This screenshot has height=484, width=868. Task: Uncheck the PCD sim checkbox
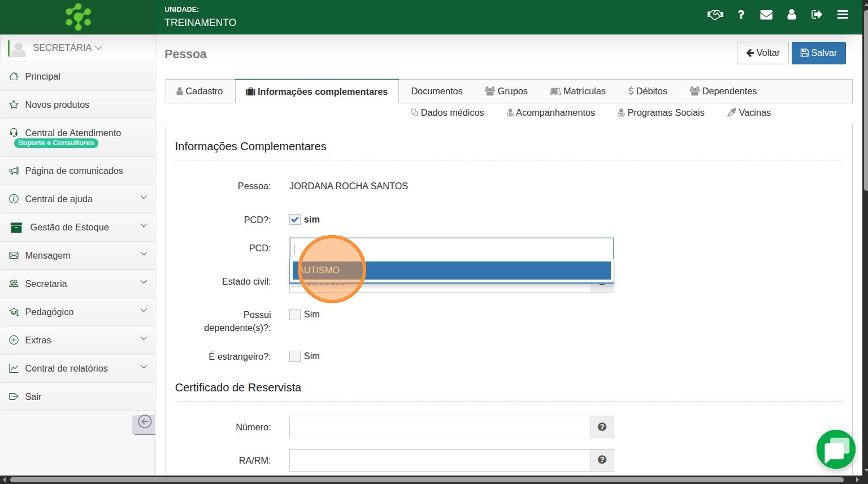pos(295,220)
